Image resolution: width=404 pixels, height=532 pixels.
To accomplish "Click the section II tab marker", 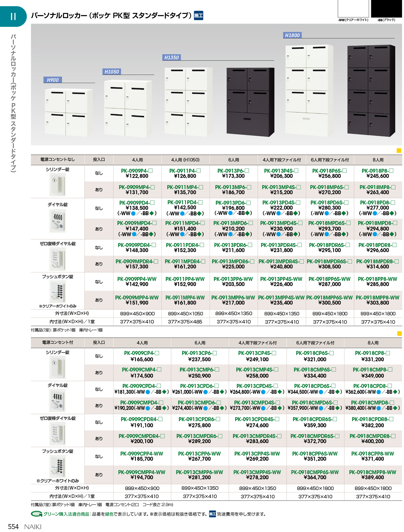I will (13, 16).
